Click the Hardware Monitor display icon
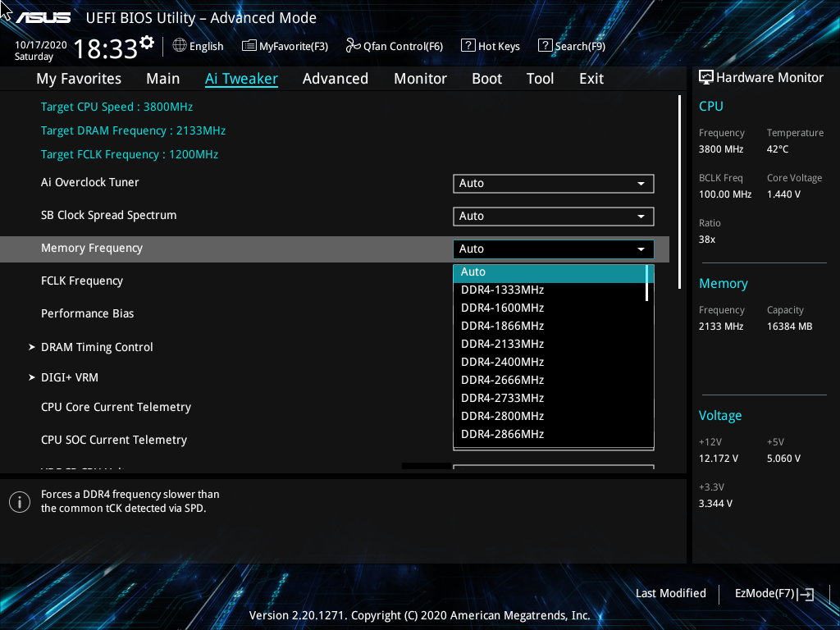Viewport: 840px width, 630px height. 706,78
